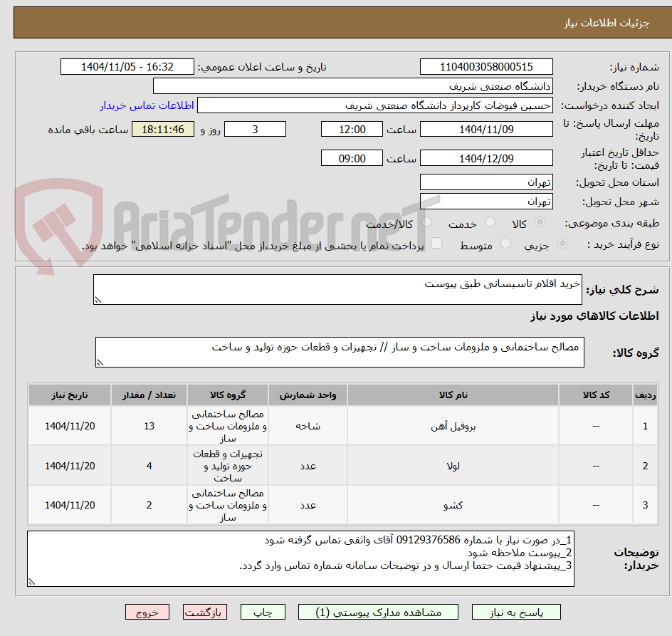This screenshot has width=672, height=636.
Task: Open مشاهده مدارک پیوستی (1) button
Action: pos(378,612)
